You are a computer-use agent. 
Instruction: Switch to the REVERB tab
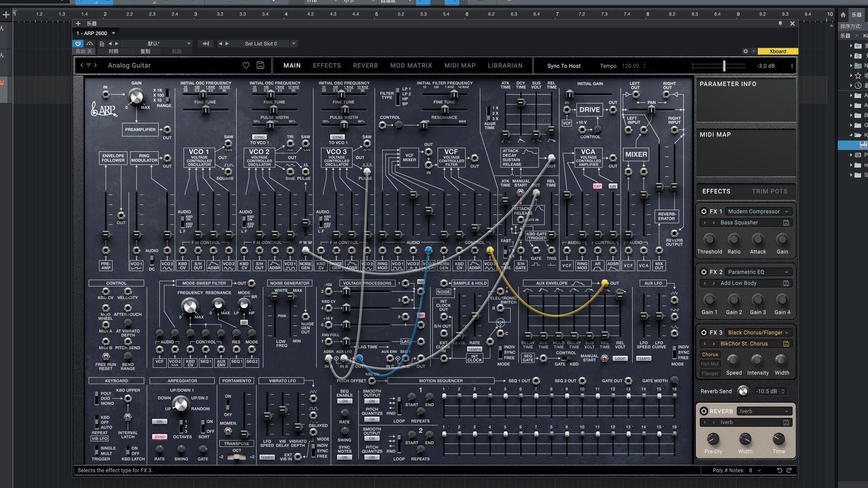(x=365, y=66)
